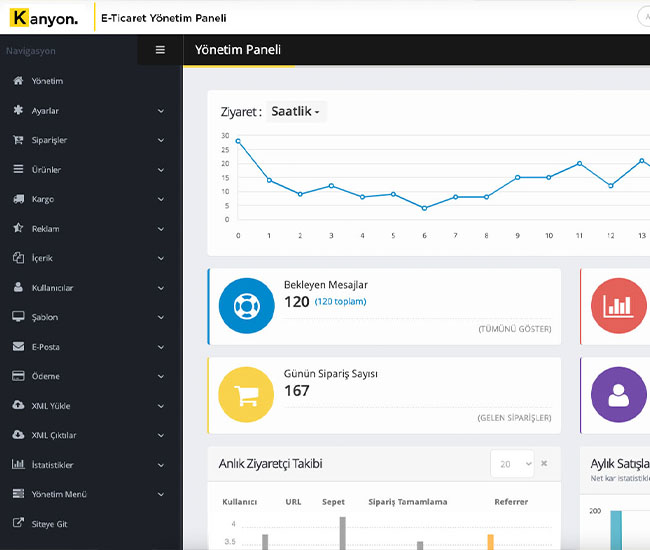Click the E-Posta envelope icon
Image resolution: width=650 pixels, height=550 pixels.
(x=18, y=346)
